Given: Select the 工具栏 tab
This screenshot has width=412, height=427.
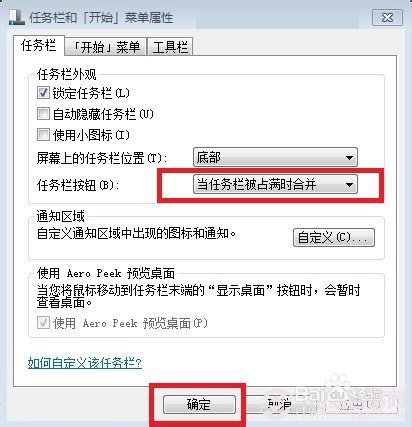Looking at the screenshot, I should click(x=170, y=47).
